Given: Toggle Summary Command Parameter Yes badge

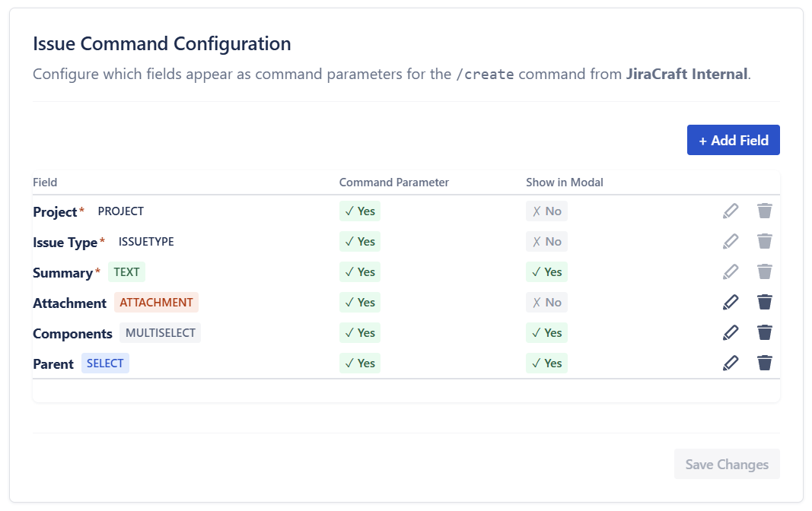Looking at the screenshot, I should 360,272.
